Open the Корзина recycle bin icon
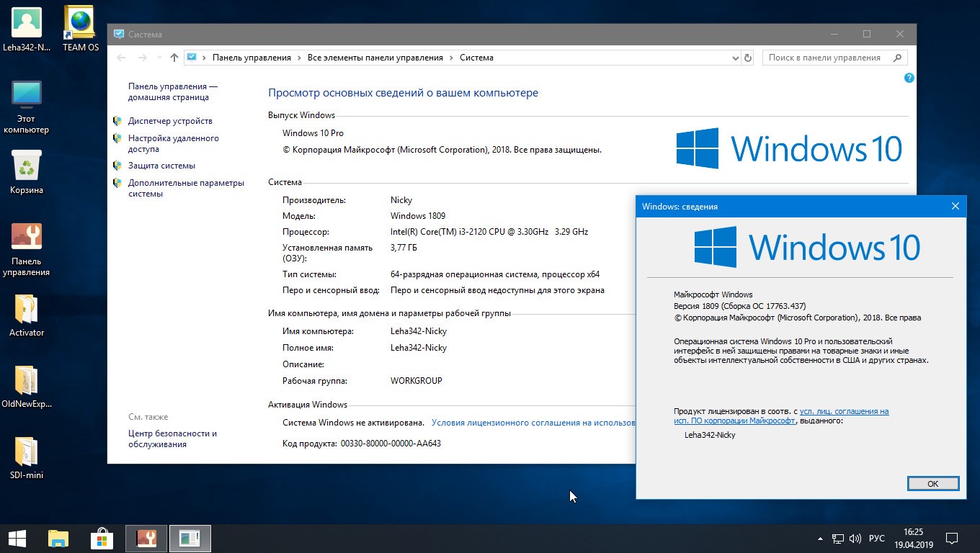Image resolution: width=980 pixels, height=553 pixels. pyautogui.click(x=27, y=171)
